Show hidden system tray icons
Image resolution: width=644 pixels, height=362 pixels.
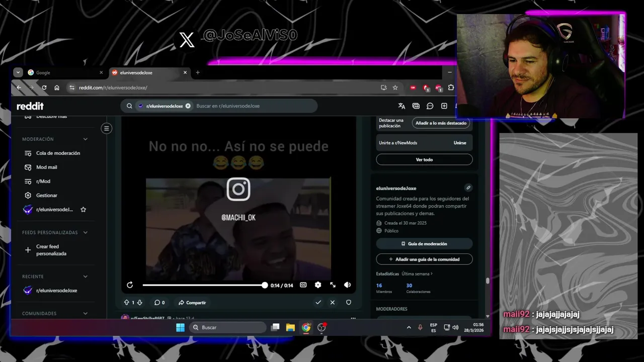(x=409, y=327)
